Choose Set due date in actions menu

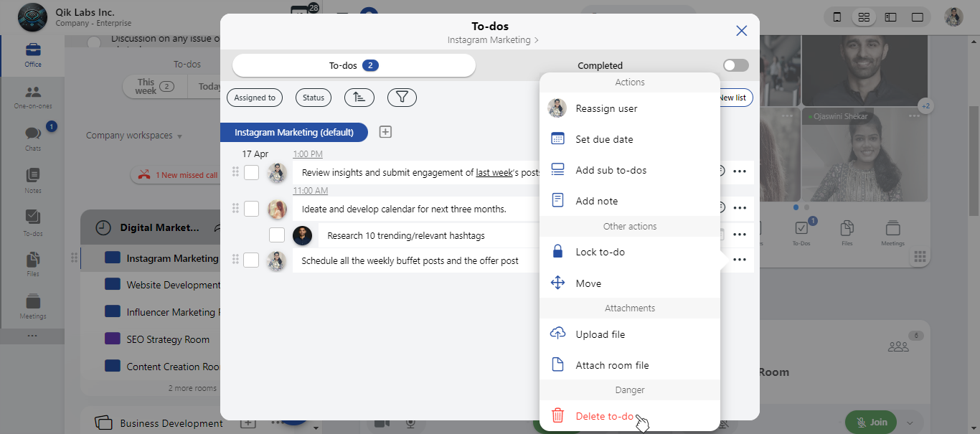pyautogui.click(x=604, y=139)
